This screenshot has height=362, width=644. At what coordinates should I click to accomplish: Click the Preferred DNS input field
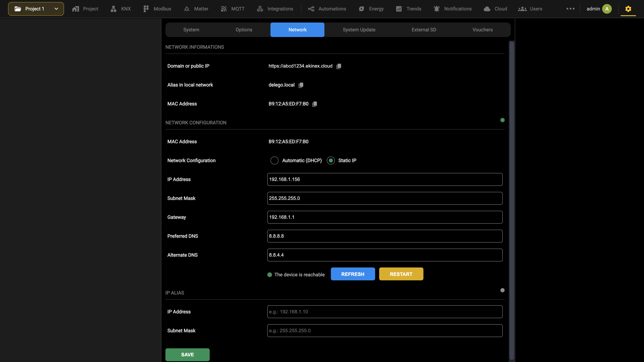click(x=385, y=236)
